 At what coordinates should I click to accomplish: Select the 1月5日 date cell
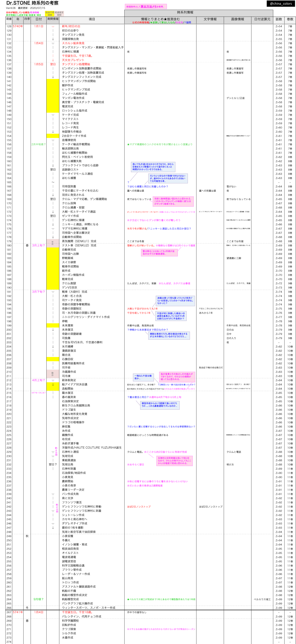click(x=39, y=64)
